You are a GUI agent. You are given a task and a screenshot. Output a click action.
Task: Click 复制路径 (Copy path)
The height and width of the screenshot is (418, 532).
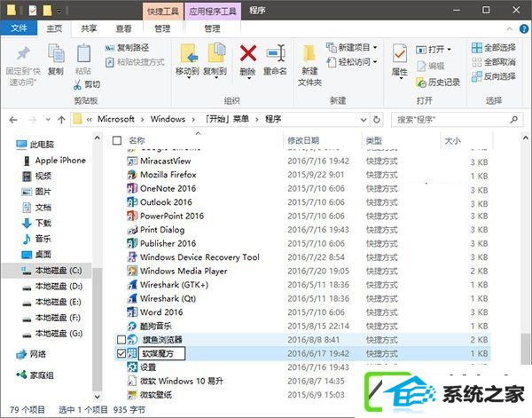[127, 48]
